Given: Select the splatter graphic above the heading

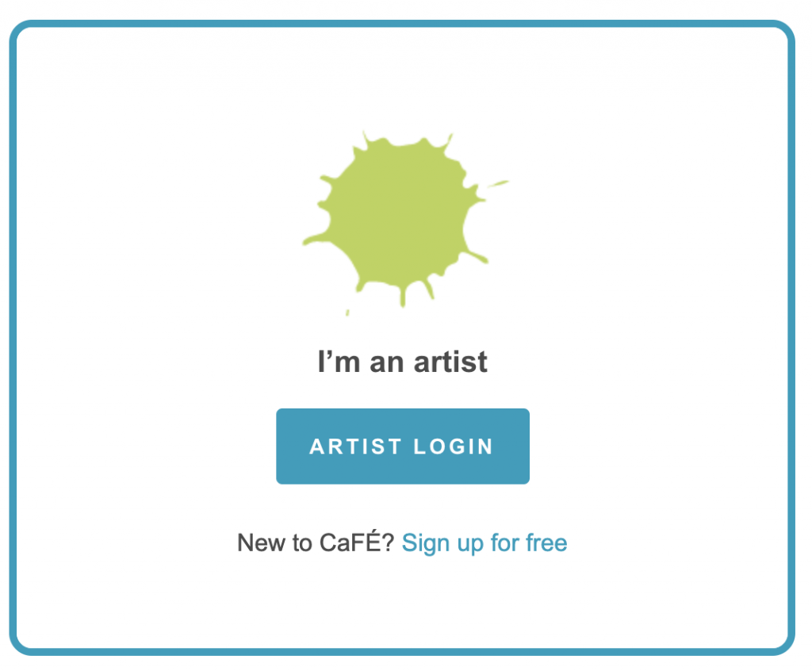Looking at the screenshot, I should [x=403, y=214].
